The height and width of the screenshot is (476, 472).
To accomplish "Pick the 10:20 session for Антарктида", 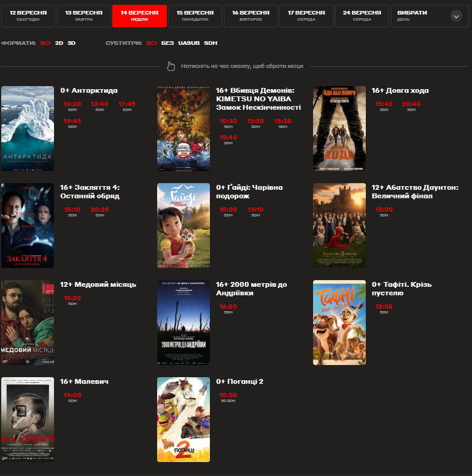I will tap(72, 104).
